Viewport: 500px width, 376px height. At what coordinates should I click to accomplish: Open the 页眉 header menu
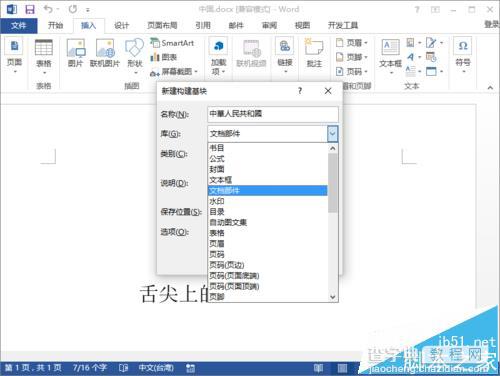point(351,43)
